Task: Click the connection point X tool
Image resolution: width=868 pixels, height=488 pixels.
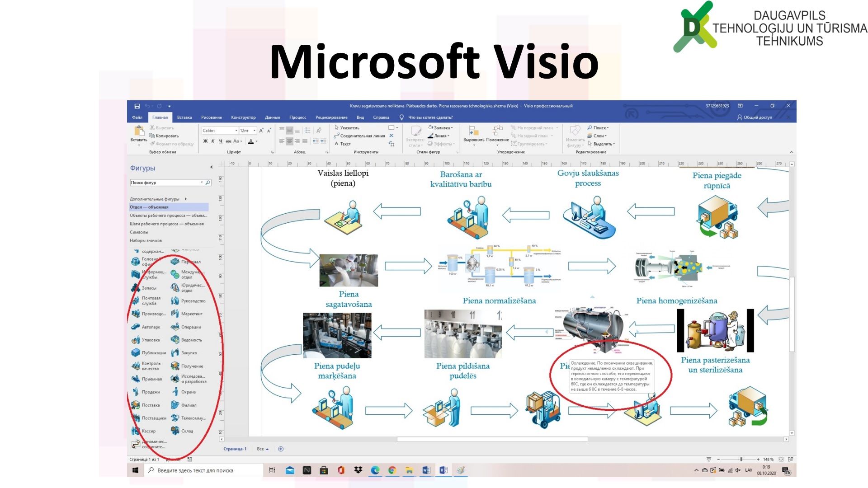Action: (392, 136)
